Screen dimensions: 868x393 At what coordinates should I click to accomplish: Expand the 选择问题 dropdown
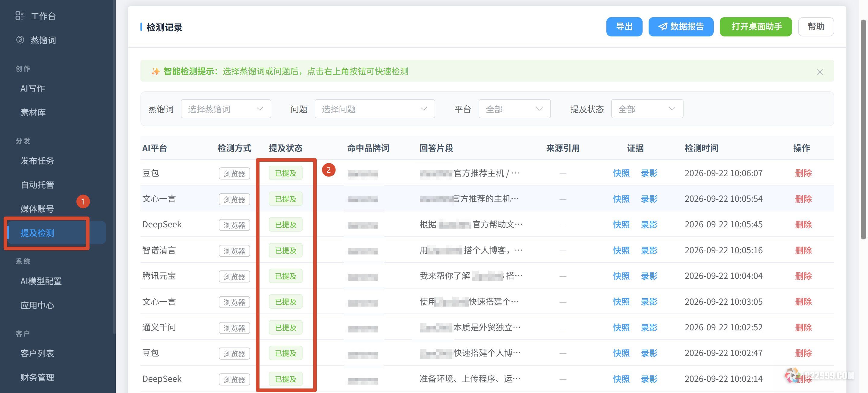pos(375,109)
